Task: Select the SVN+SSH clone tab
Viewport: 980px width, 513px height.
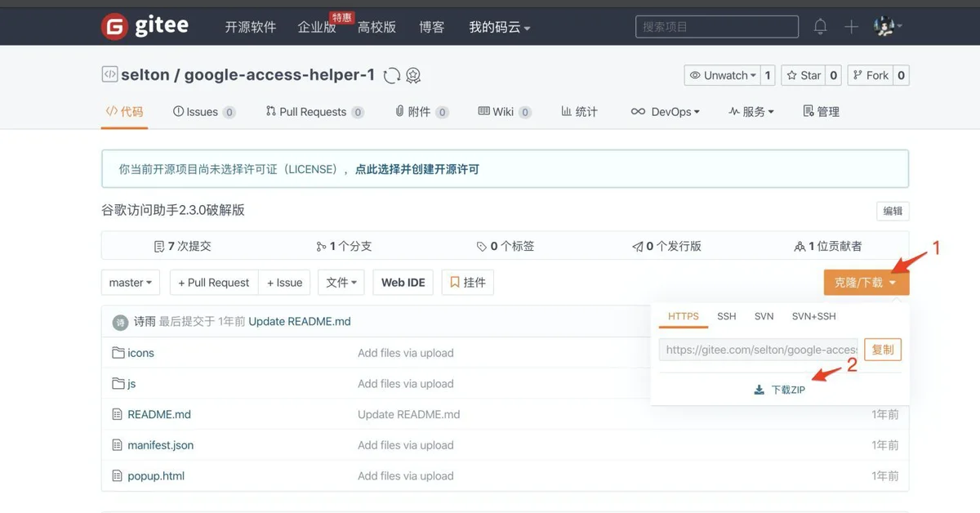Action: pyautogui.click(x=814, y=316)
